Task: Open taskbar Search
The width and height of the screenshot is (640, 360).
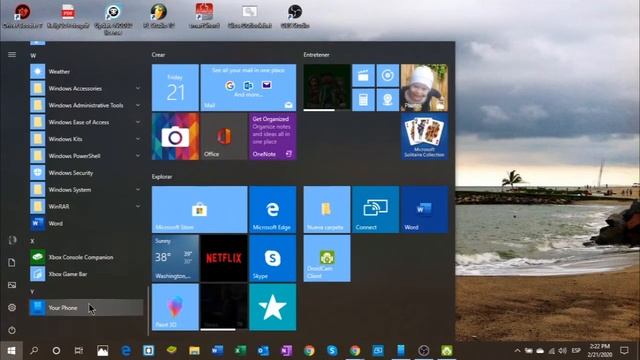Action: (x=34, y=351)
